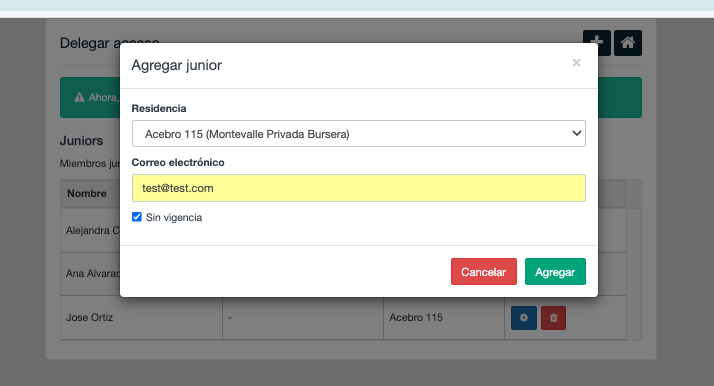This screenshot has width=714, height=386.
Task: Open settings gear for Jose Ortiz
Action: tap(524, 318)
